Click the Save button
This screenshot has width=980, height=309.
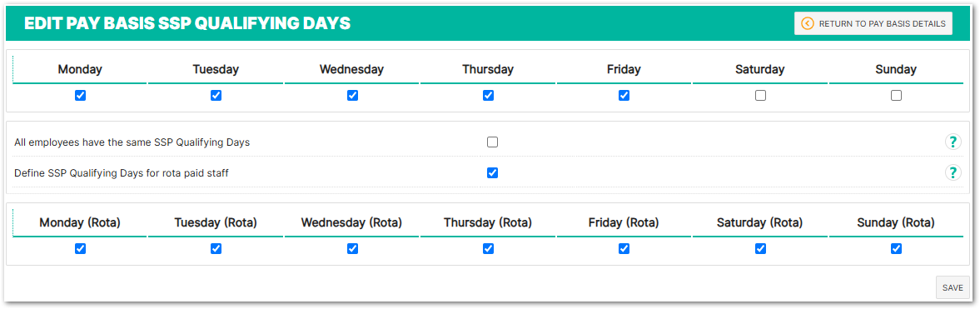953,287
